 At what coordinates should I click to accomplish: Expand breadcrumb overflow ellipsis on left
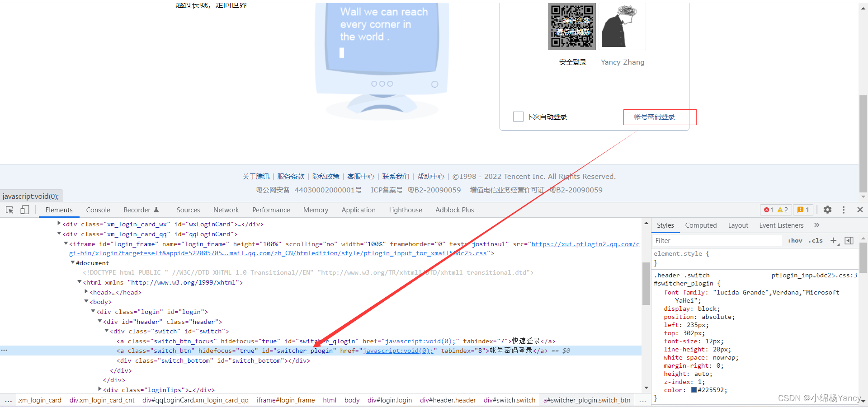(x=8, y=400)
